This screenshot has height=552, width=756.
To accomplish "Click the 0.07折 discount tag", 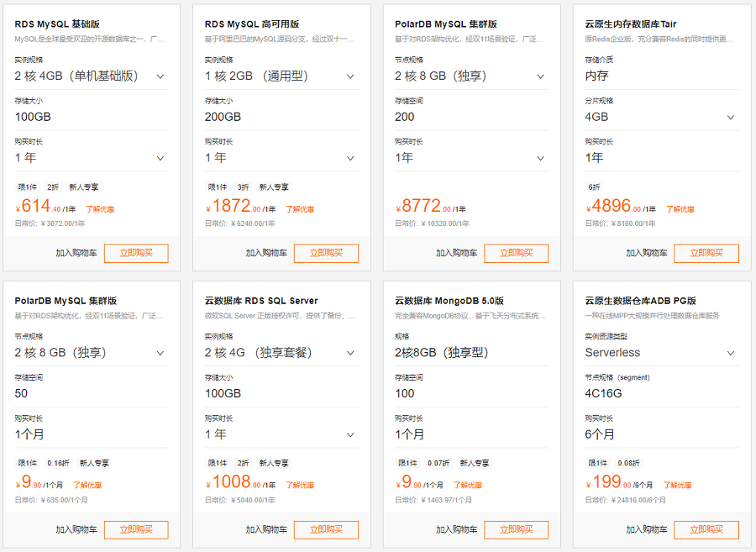I will click(438, 463).
